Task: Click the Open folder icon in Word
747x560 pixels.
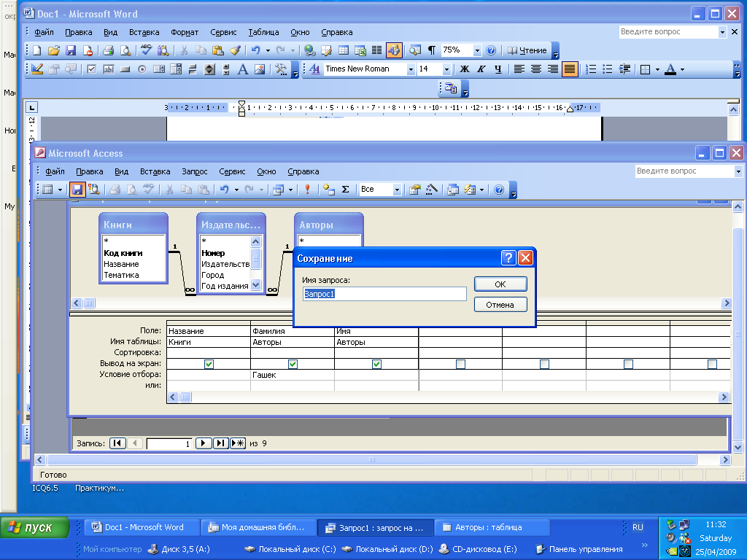Action: [54, 50]
